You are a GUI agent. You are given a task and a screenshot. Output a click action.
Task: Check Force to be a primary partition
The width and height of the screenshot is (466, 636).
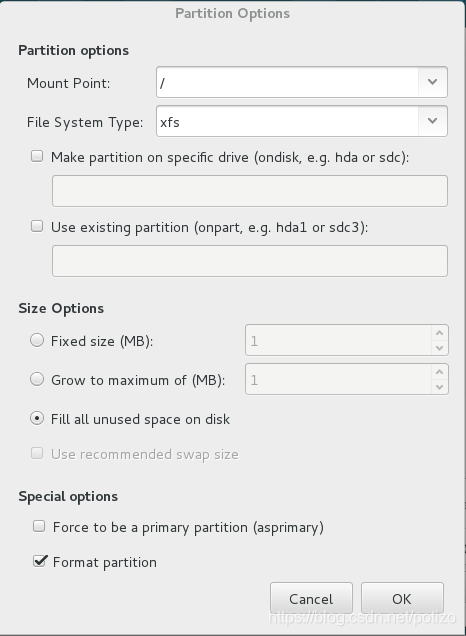point(39,526)
